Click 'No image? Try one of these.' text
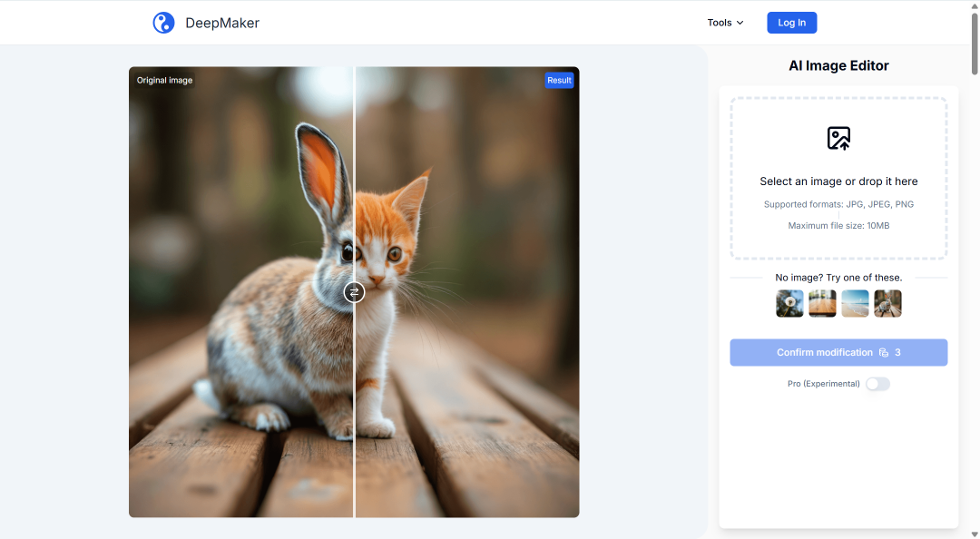 838,278
